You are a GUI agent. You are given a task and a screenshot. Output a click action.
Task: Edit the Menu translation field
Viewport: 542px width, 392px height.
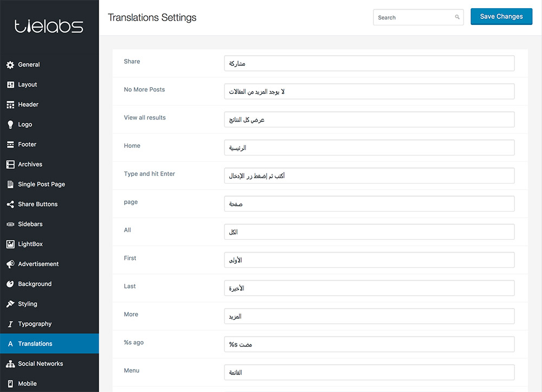(369, 373)
